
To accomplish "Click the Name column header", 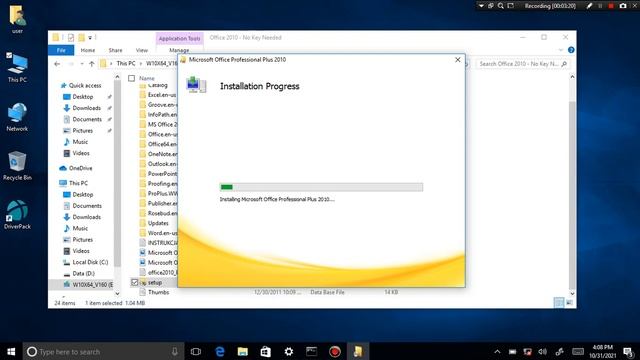I will 147,78.
